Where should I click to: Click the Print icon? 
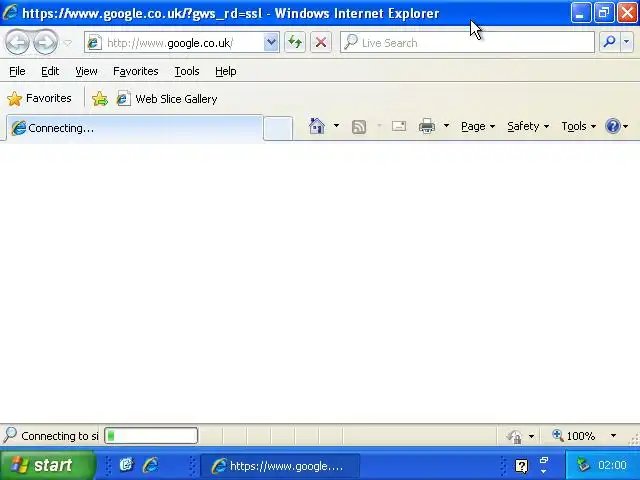[x=427, y=126]
